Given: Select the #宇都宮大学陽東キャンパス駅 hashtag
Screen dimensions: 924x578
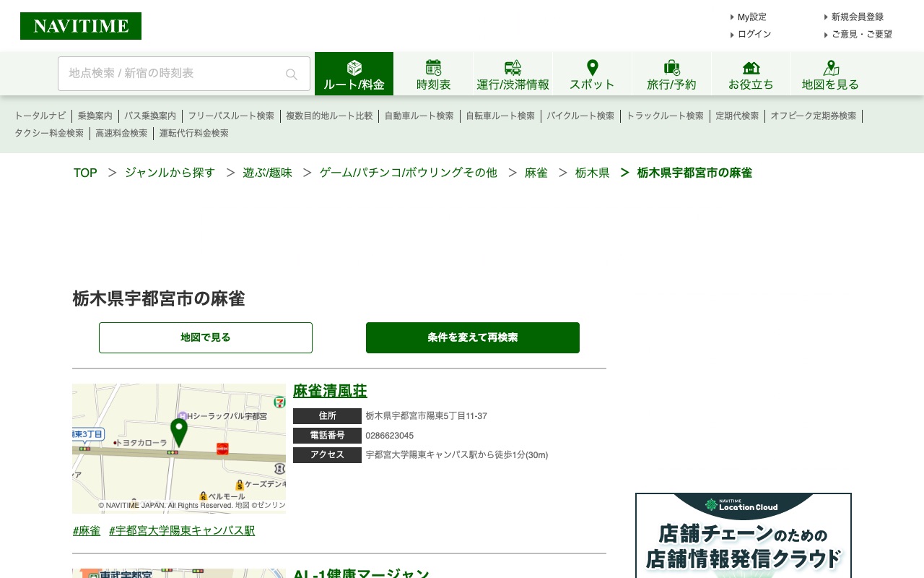Looking at the screenshot, I should click(x=181, y=530).
